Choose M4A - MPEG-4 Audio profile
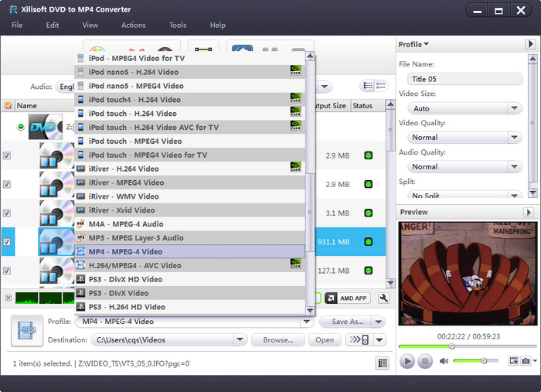Image resolution: width=541 pixels, height=392 pixels. coord(190,224)
